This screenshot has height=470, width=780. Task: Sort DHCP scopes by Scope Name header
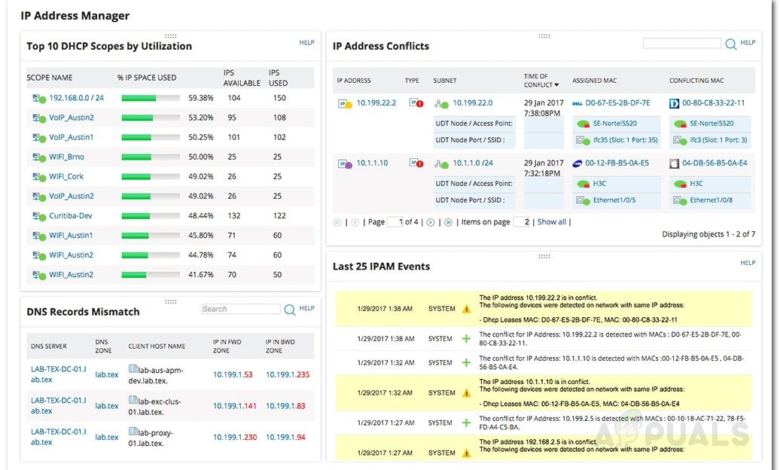click(49, 77)
